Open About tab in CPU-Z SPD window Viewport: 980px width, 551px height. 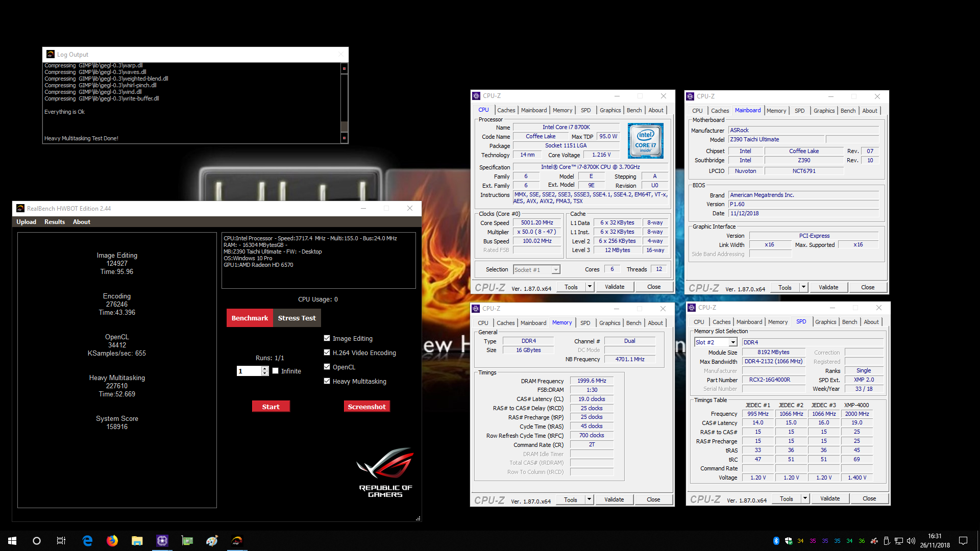[x=871, y=322]
